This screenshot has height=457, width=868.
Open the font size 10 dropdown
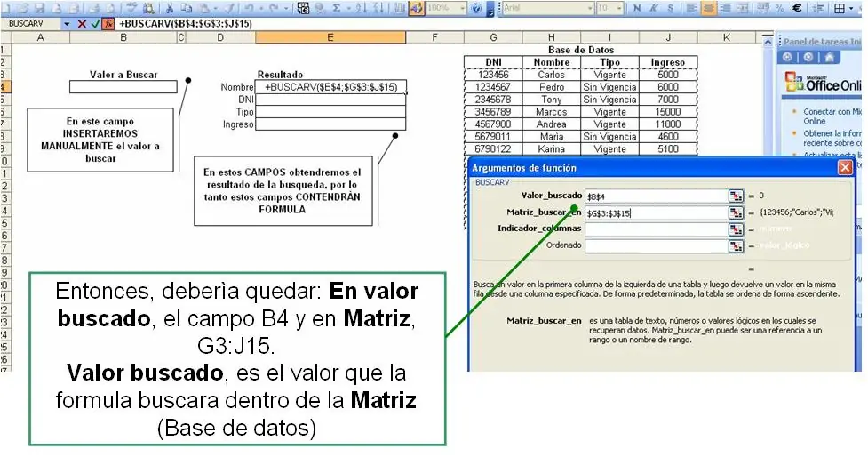pos(619,8)
